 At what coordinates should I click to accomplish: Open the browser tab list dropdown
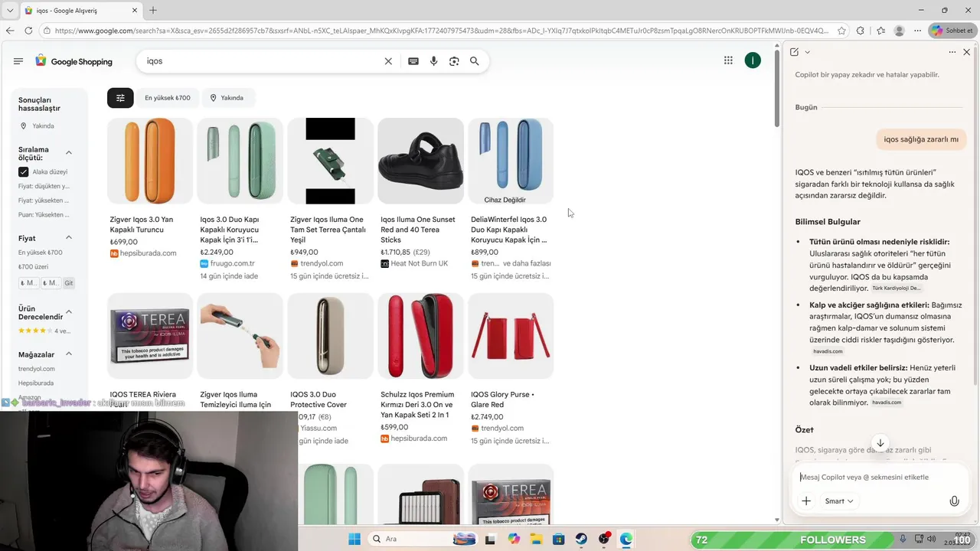tap(8, 10)
